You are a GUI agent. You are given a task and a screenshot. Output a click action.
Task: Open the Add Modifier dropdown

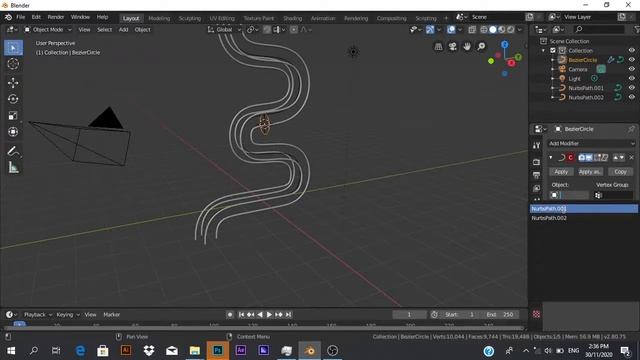[x=591, y=144]
